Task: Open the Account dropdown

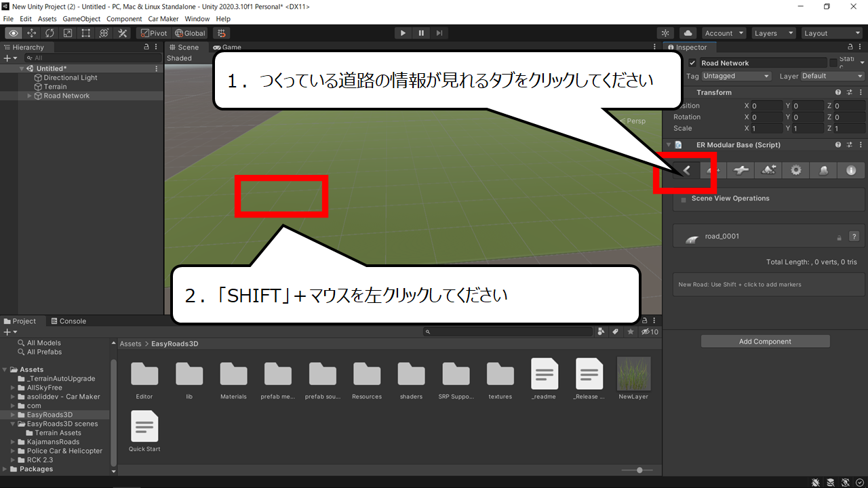Action: [x=724, y=33]
